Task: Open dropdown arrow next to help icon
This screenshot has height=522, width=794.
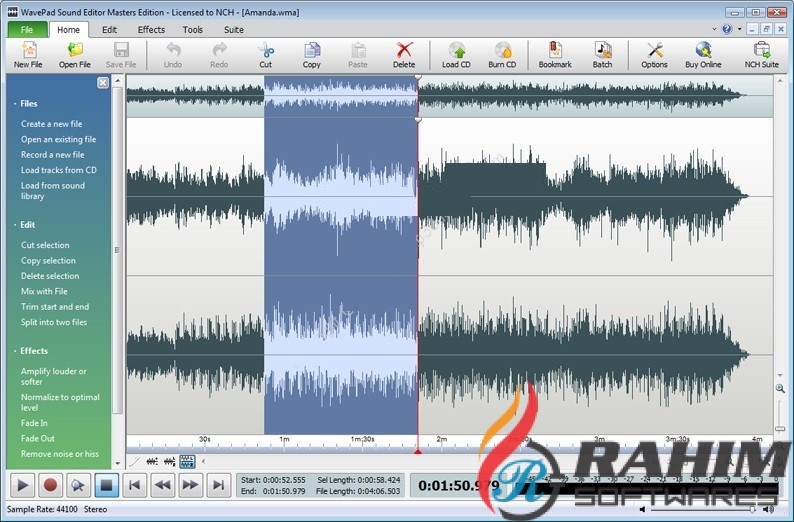Action: pos(739,29)
